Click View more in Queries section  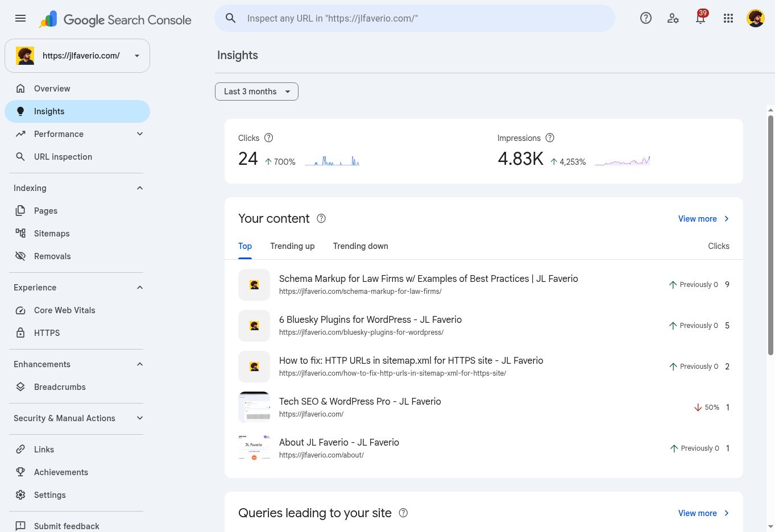[x=703, y=513]
